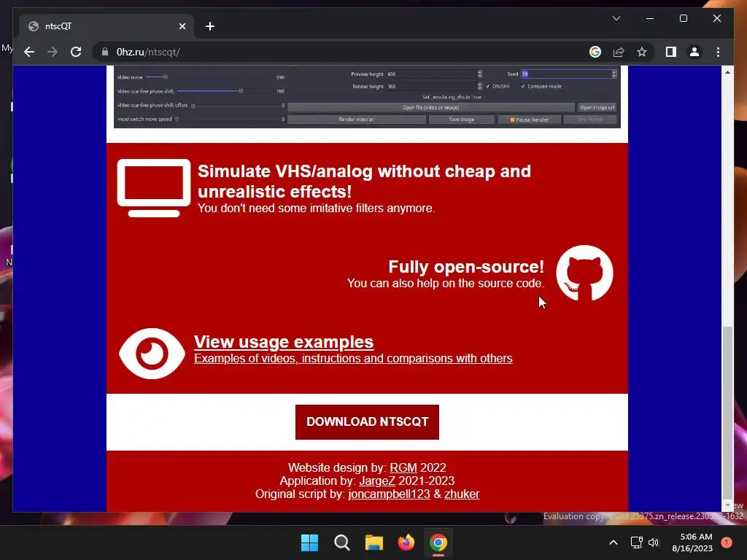Viewport: 747px width, 560px height.
Task: Click the GitHub octocat logo
Action: tap(584, 273)
